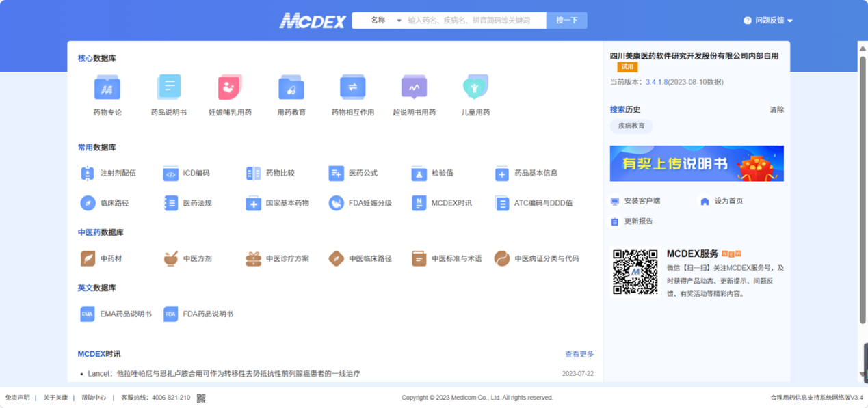This screenshot has width=868, height=408.
Task: Open the 问题反馈 dropdown menu
Action: point(768,21)
